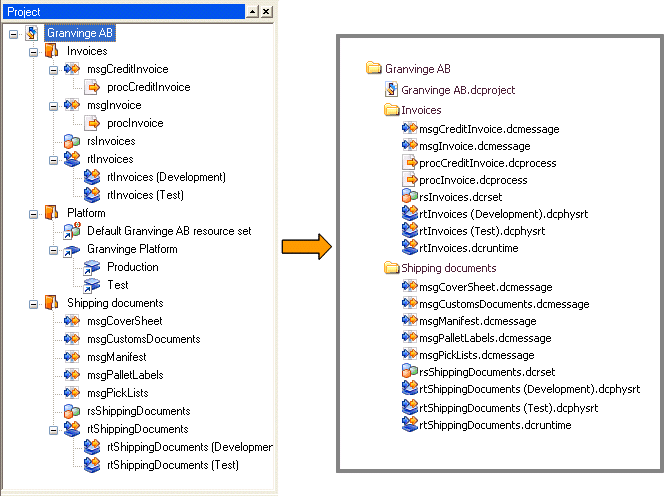Image resolution: width=664 pixels, height=496 pixels.
Task: Select rtInvoices (Development) tree item
Action: 165,177
